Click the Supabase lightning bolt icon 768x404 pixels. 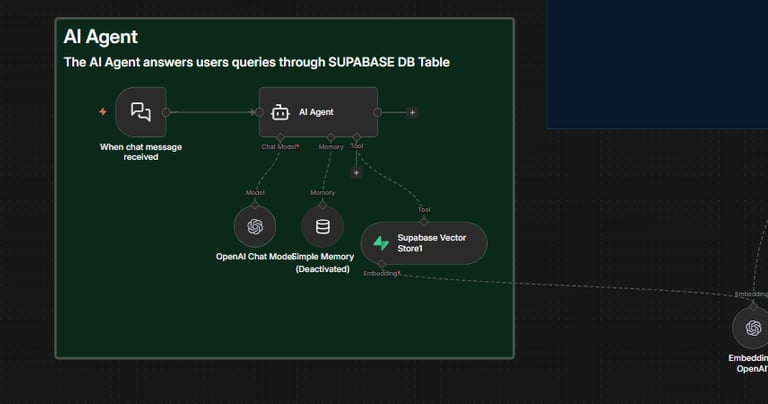point(381,243)
